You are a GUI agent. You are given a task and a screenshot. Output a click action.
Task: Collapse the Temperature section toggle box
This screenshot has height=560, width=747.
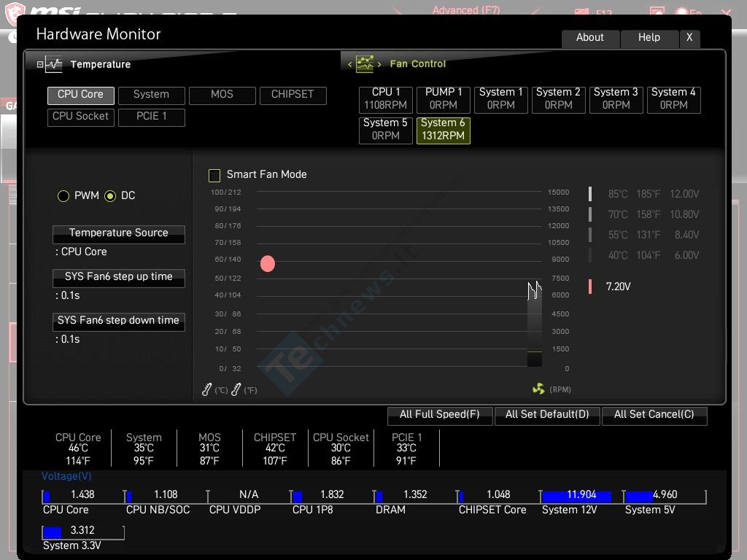40,64
